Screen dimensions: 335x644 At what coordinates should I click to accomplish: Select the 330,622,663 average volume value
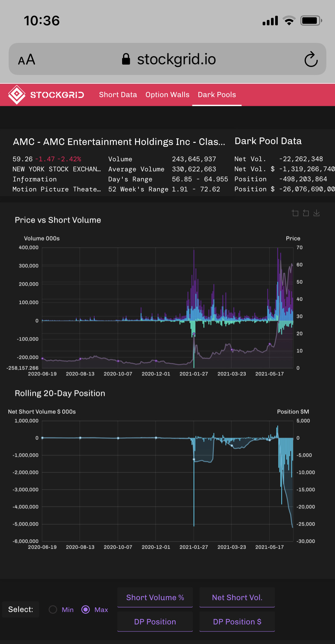pos(194,169)
